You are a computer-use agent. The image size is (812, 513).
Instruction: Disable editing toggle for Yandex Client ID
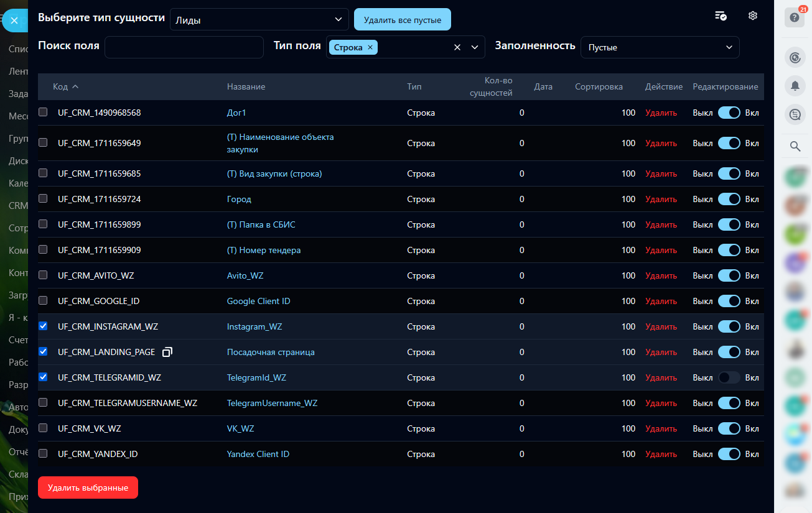pos(729,454)
